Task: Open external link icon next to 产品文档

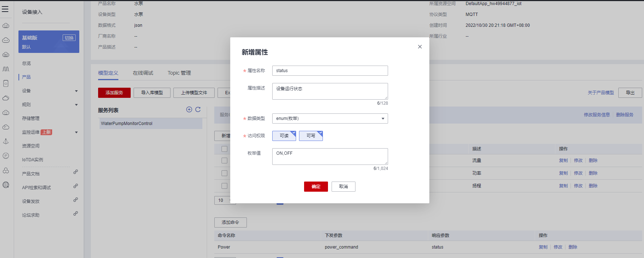Action: pos(76,172)
